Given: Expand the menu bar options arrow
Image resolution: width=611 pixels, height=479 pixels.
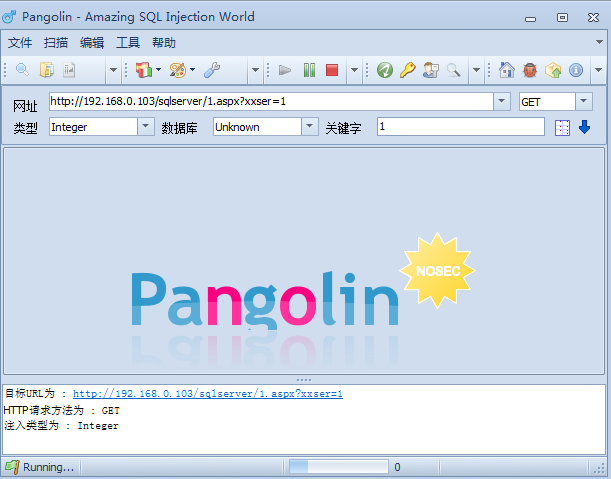Looking at the screenshot, I should point(599,42).
